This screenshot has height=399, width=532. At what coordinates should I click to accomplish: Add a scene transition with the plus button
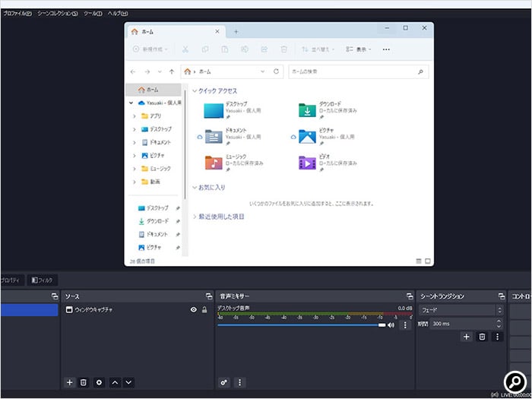467,337
